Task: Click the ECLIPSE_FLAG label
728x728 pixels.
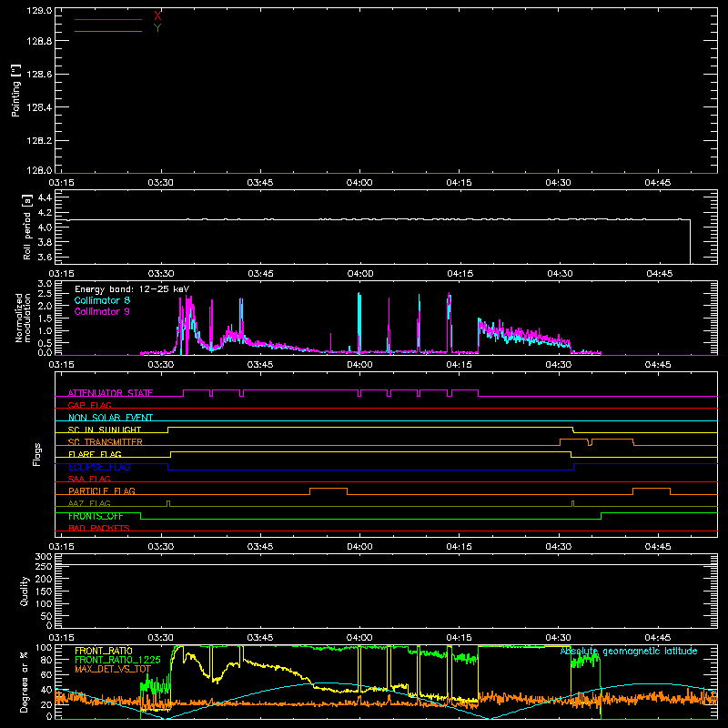Action: (x=99, y=467)
